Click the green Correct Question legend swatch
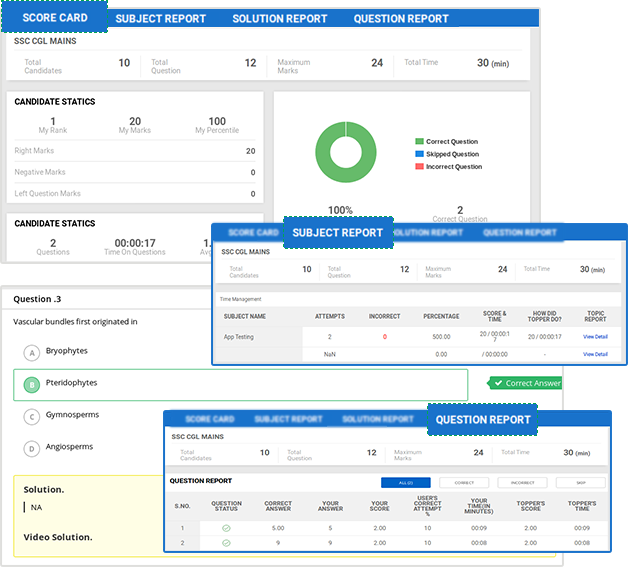Image resolution: width=628 pixels, height=567 pixels. (x=419, y=141)
